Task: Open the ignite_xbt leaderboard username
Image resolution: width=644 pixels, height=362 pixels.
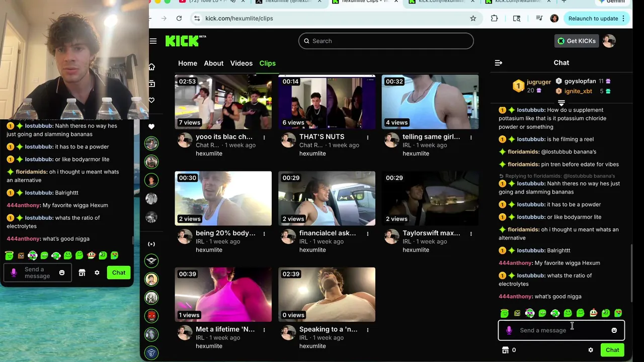Action: (578, 91)
